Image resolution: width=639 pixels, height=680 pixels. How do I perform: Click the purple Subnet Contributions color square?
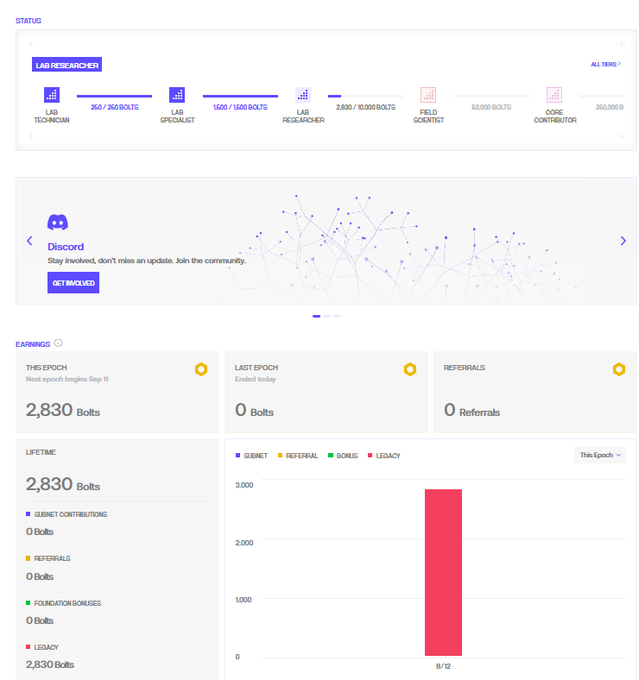click(28, 514)
